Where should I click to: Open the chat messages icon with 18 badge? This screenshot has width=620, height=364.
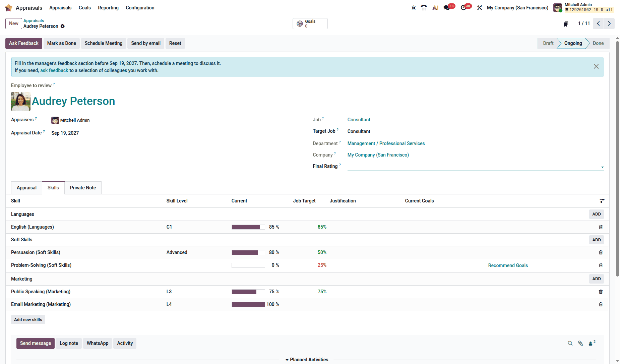tap(447, 8)
